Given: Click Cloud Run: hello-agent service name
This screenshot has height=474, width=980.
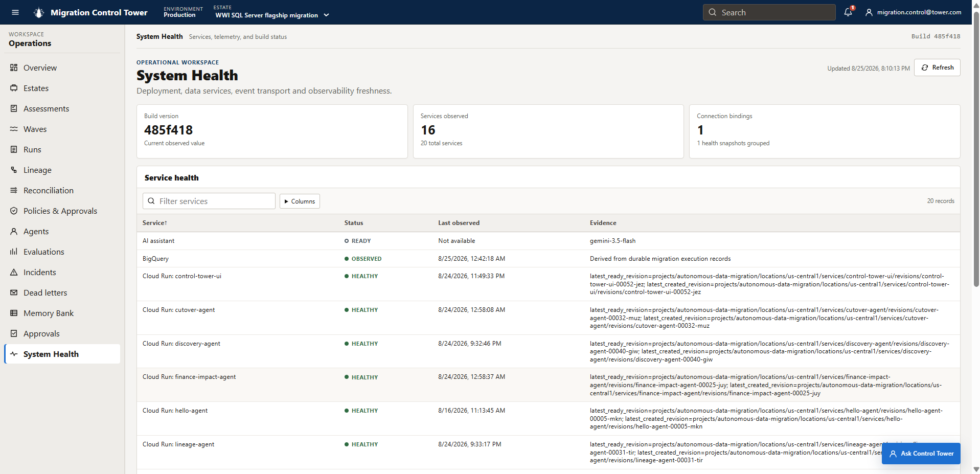Looking at the screenshot, I should coord(175,411).
